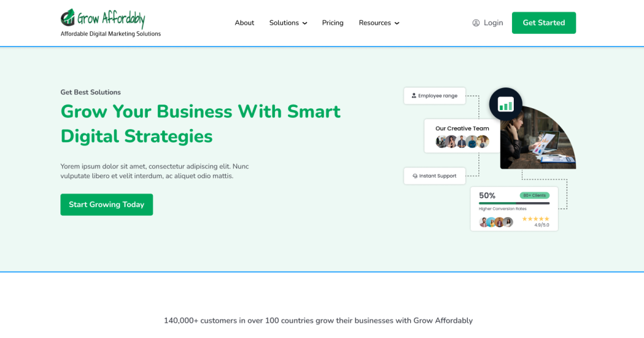
Task: Click the Our Creative Team heading
Action: pos(462,128)
